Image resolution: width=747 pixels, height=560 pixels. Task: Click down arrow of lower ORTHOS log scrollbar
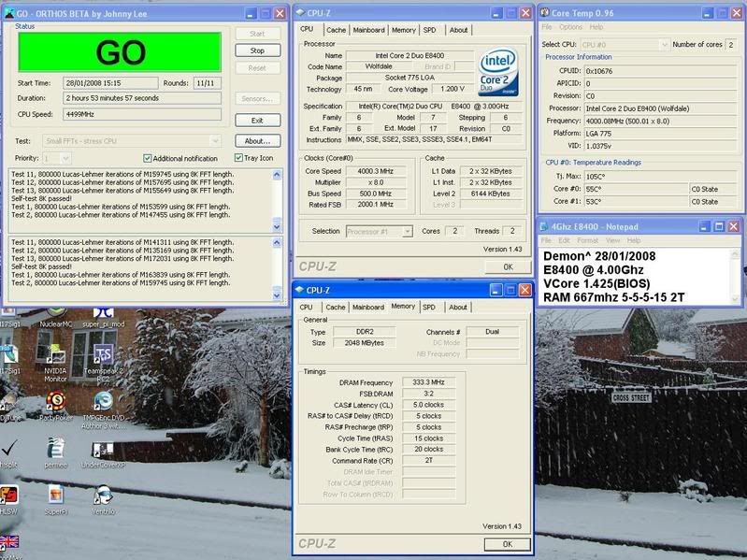point(277,295)
